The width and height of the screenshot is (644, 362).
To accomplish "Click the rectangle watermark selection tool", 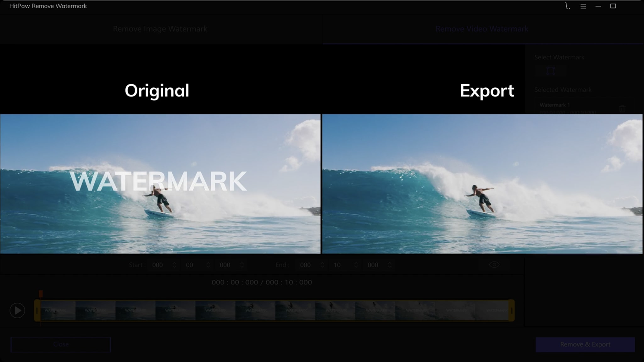I will click(551, 71).
